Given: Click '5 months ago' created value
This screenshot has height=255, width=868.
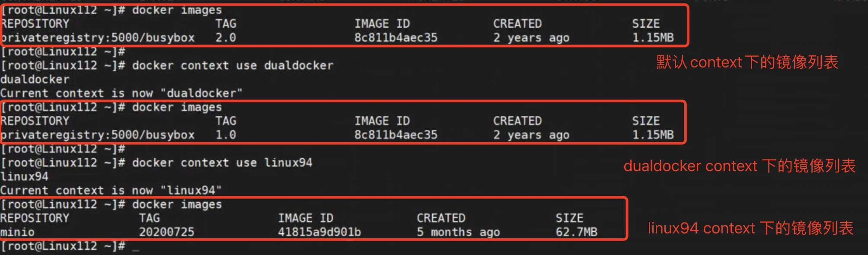Looking at the screenshot, I should [x=458, y=232].
